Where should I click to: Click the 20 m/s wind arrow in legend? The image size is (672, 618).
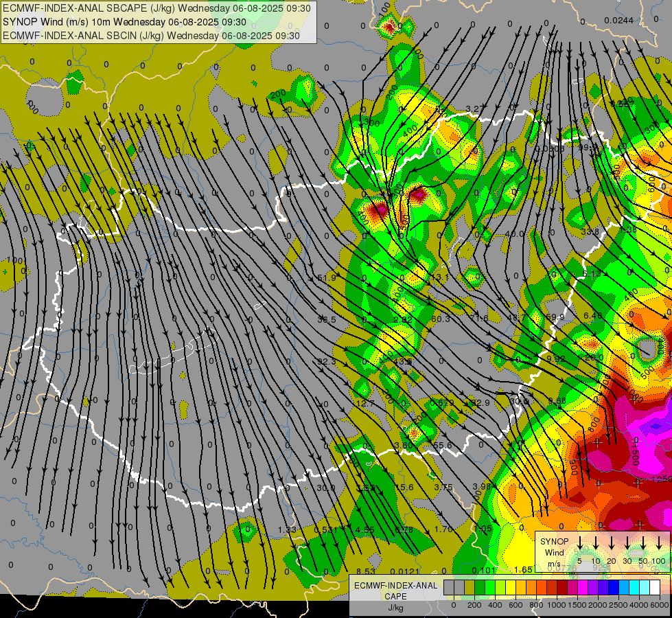click(x=612, y=542)
